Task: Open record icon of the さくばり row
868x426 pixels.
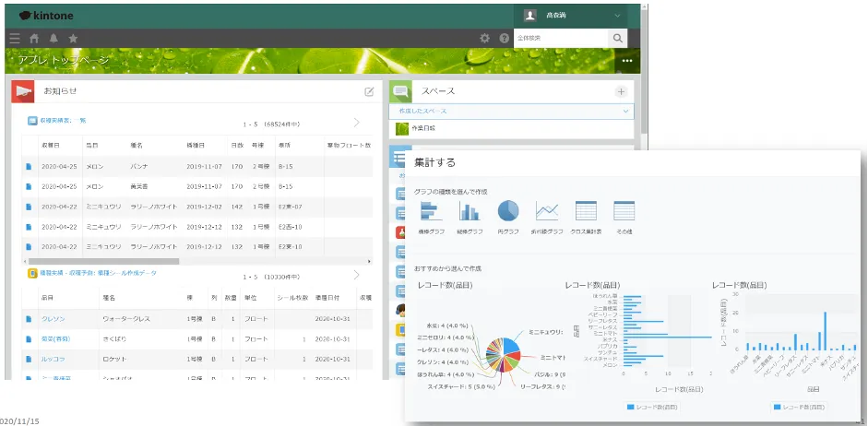Action: coord(29,338)
